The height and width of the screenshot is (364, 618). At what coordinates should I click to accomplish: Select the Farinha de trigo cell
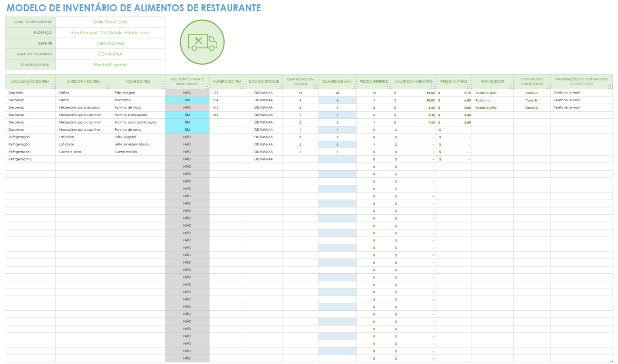[x=138, y=107]
